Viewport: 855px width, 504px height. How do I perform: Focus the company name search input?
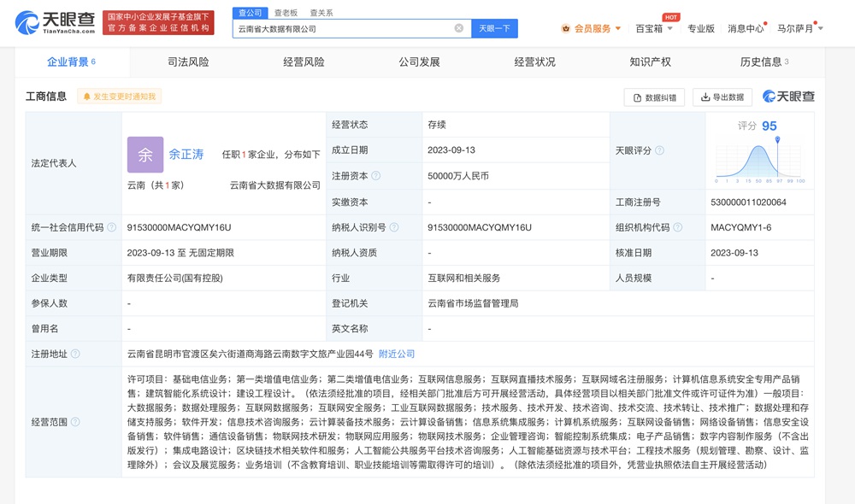344,28
